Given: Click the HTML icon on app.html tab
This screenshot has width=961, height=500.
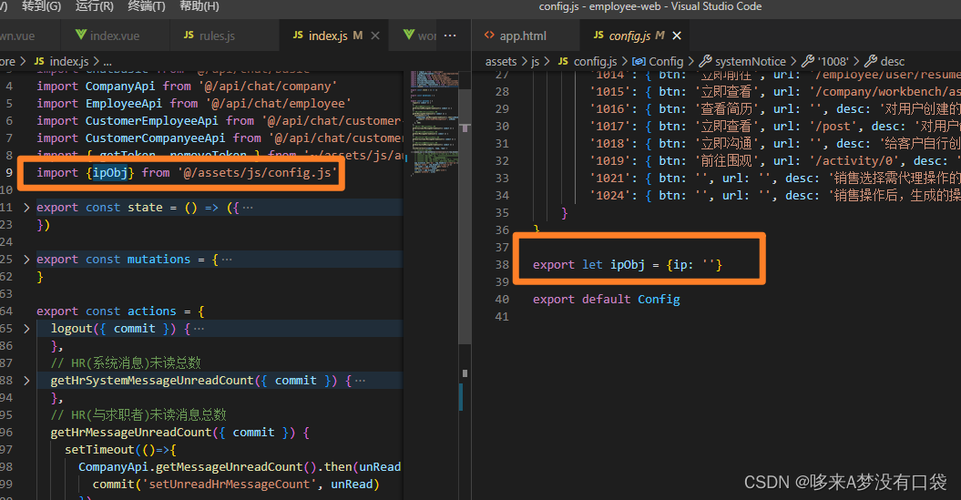Looking at the screenshot, I should 489,36.
